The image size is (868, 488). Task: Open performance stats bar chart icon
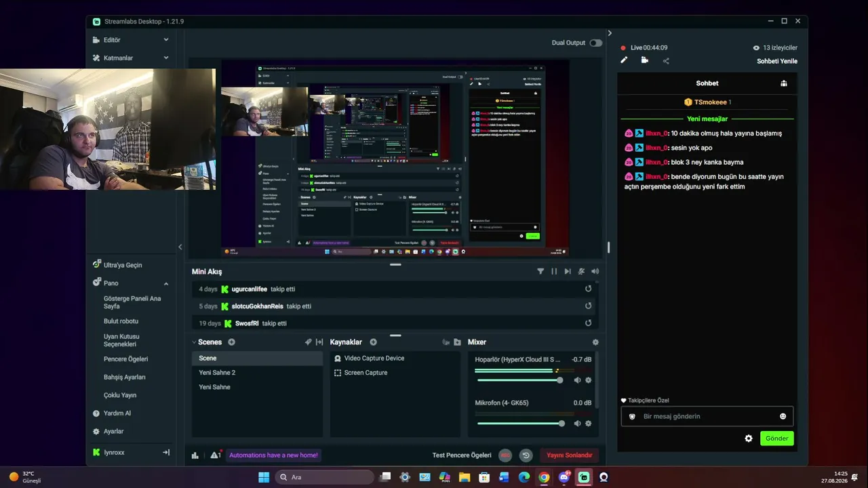point(195,455)
